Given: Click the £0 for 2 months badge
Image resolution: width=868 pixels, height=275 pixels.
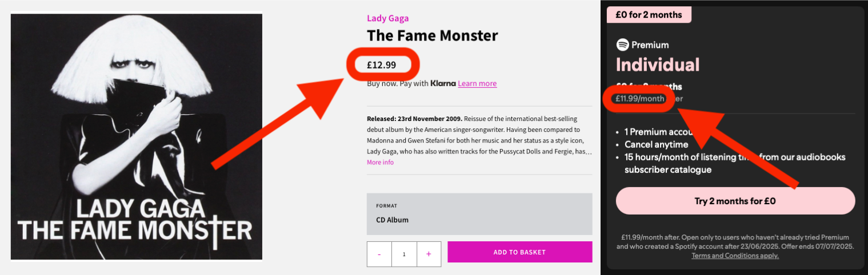Looking at the screenshot, I should pyautogui.click(x=649, y=15).
